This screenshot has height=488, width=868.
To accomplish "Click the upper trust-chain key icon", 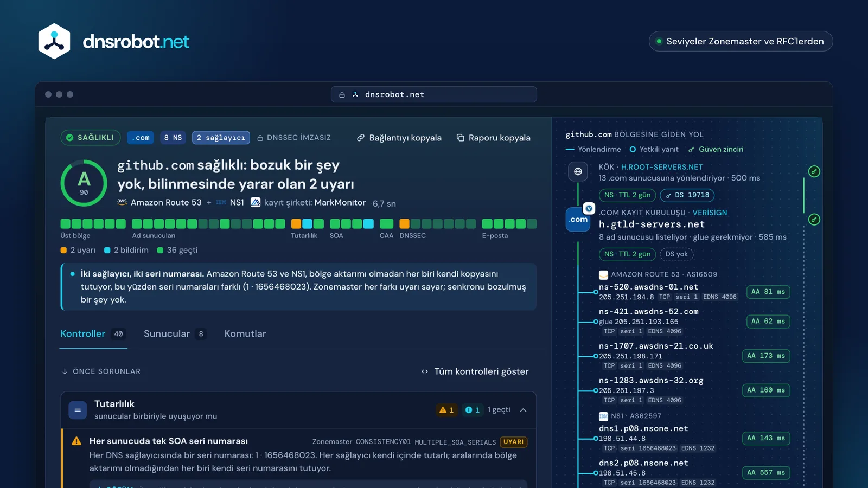I will tap(814, 171).
